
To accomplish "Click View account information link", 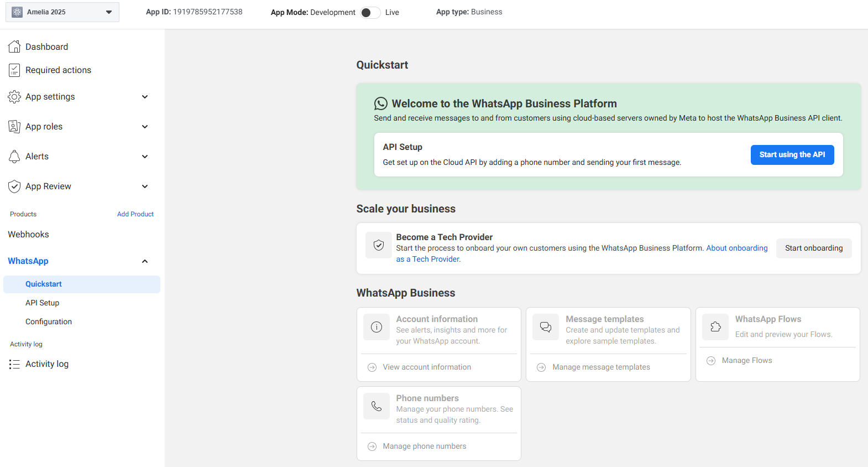I will coord(427,367).
